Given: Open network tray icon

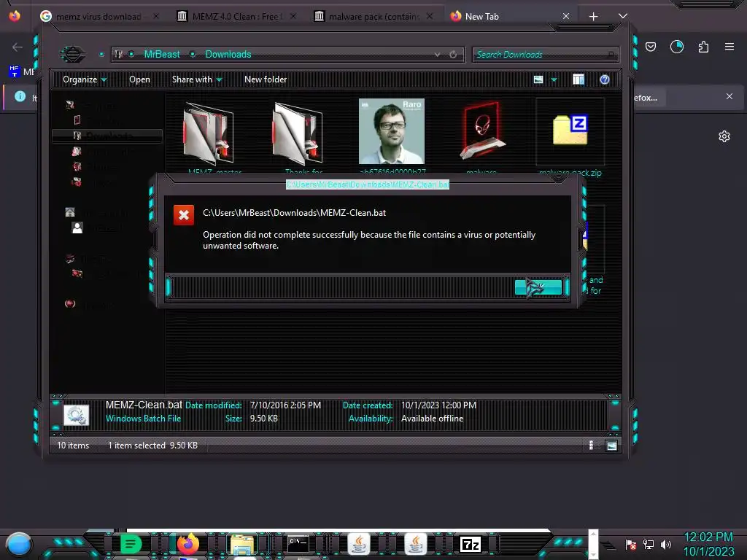Looking at the screenshot, I should (649, 544).
